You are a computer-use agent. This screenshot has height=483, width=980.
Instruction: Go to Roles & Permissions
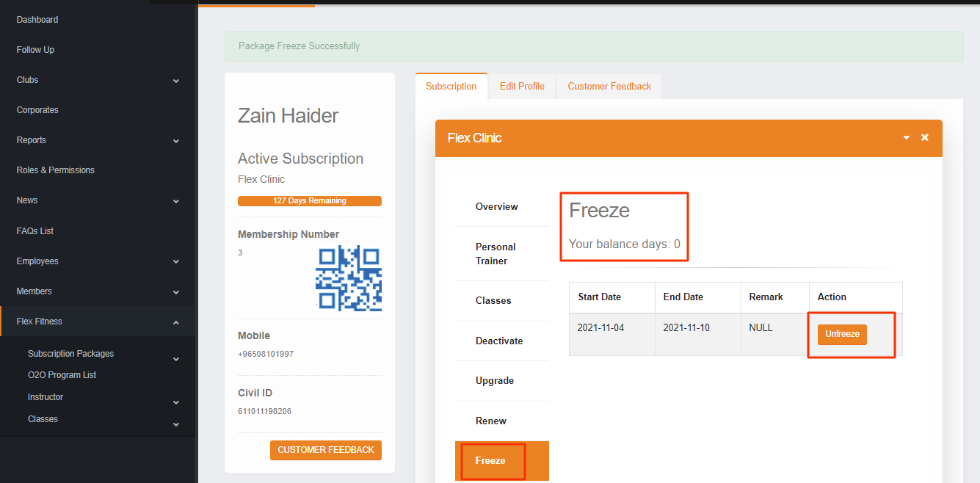click(56, 170)
